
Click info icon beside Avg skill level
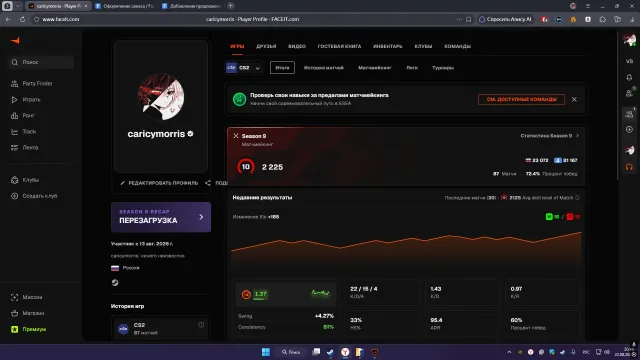coord(577,198)
